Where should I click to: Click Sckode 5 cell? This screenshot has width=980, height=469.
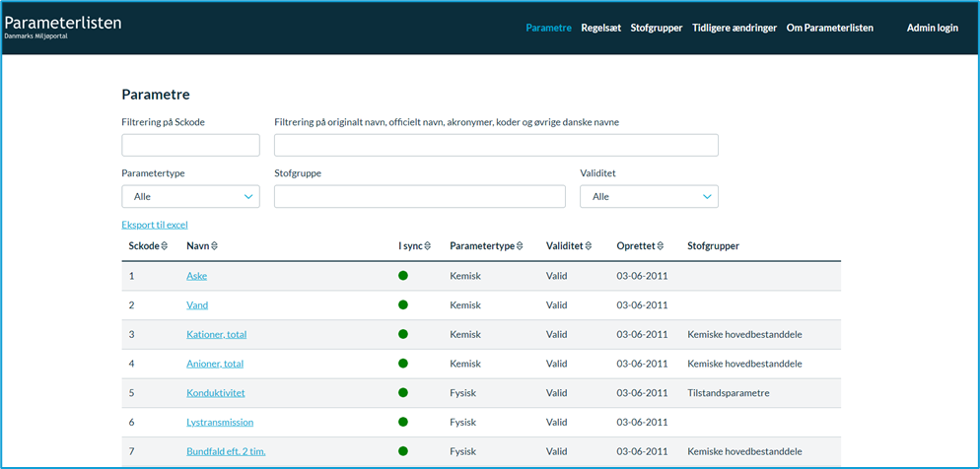[x=132, y=393]
